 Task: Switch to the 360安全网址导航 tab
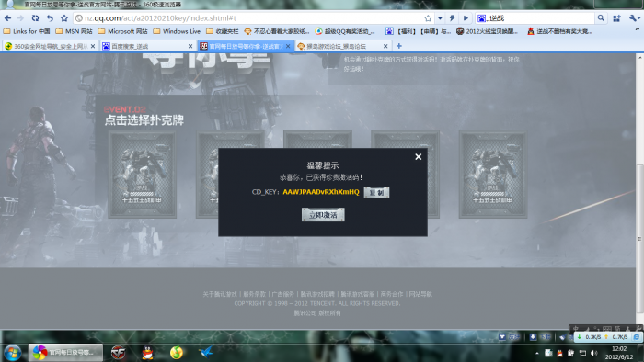50,46
